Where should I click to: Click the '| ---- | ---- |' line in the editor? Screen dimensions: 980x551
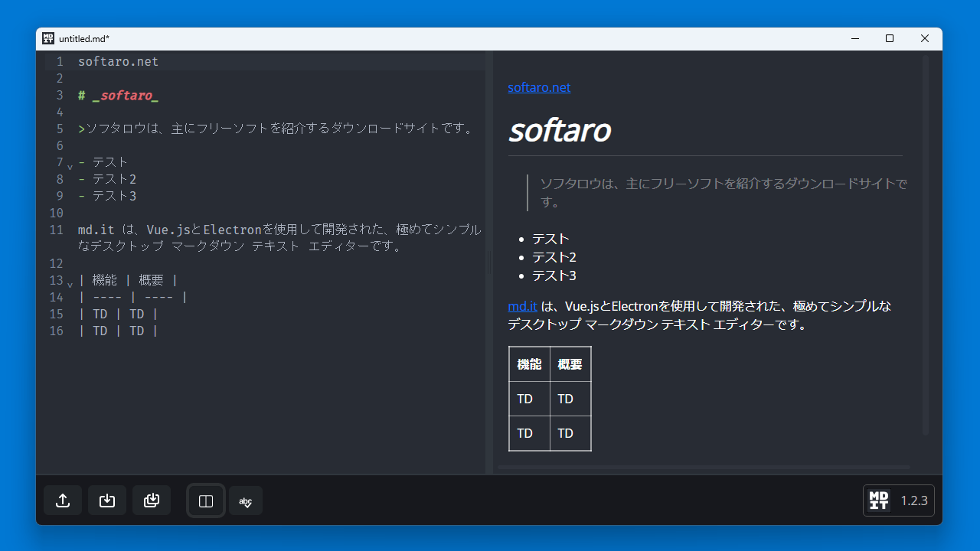point(132,297)
